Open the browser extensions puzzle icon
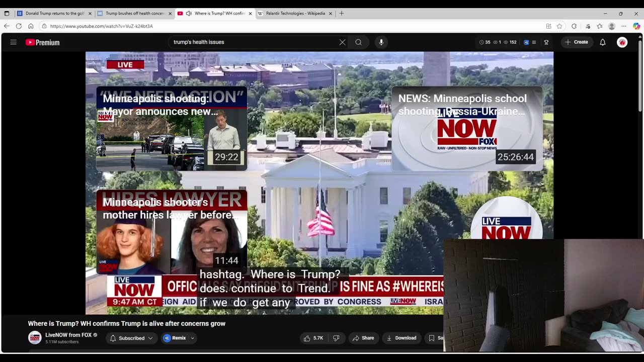644x362 pixels. (574, 26)
